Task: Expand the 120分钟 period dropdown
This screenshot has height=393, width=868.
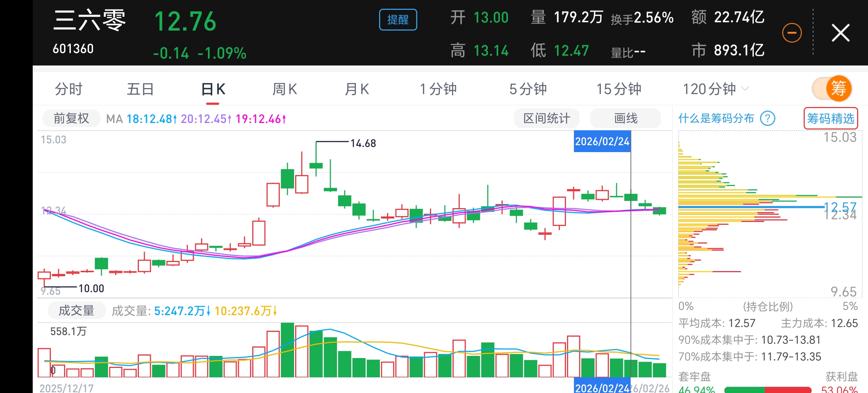Action: pos(715,89)
